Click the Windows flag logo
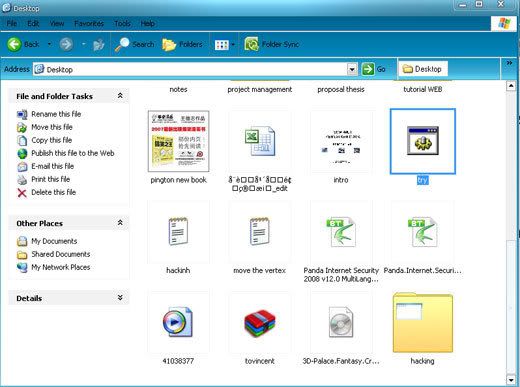 [x=504, y=24]
